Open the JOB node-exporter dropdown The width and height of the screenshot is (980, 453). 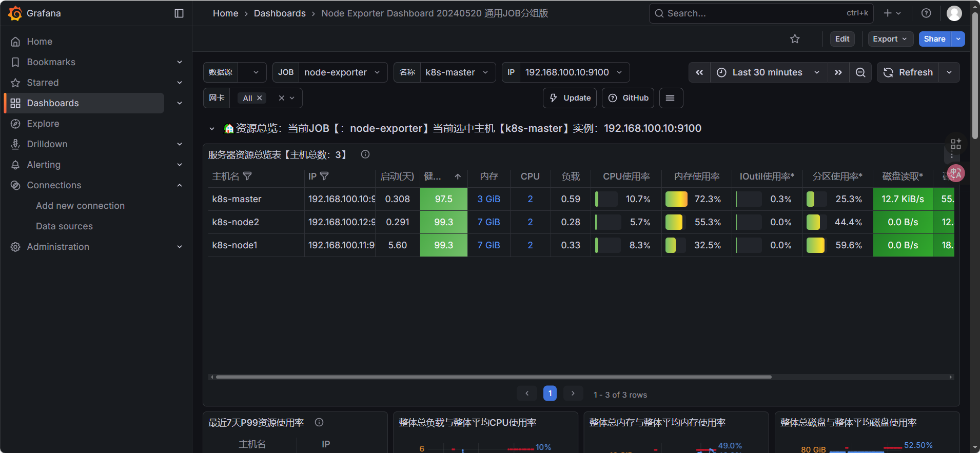point(341,72)
